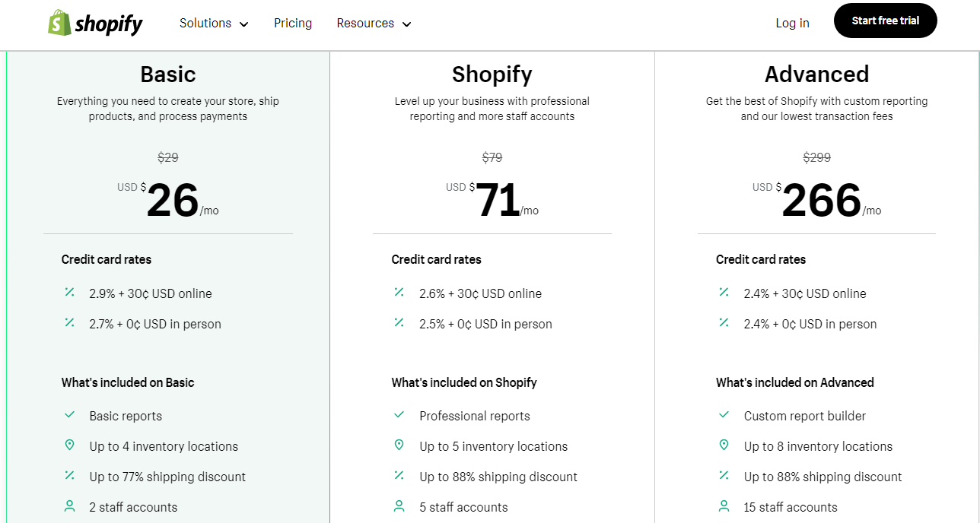Click the Shopify plan heading
The height and width of the screenshot is (523, 980).
point(492,74)
